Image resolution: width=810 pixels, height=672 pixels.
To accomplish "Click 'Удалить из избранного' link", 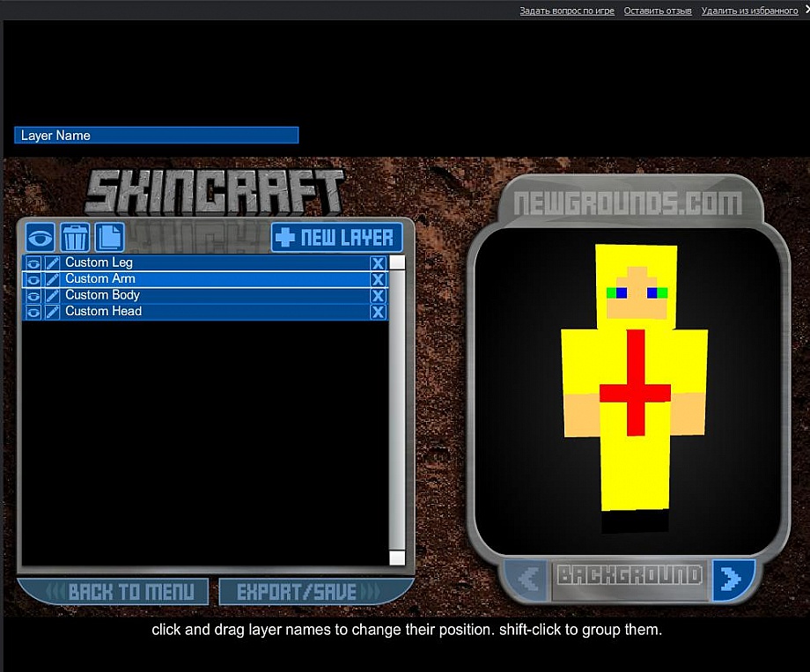I will pos(749,11).
